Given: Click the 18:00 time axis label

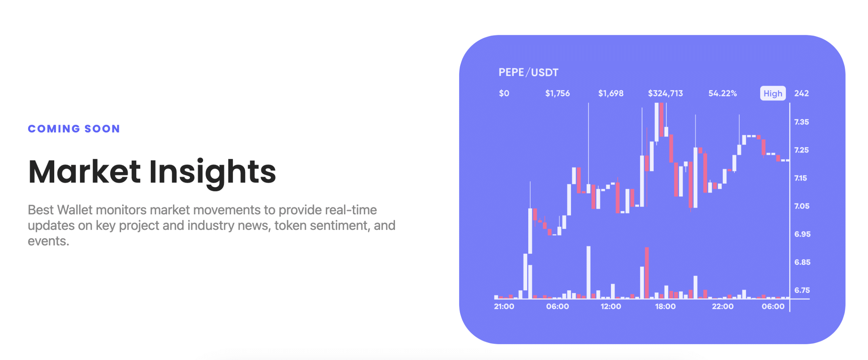Looking at the screenshot, I should [x=665, y=306].
